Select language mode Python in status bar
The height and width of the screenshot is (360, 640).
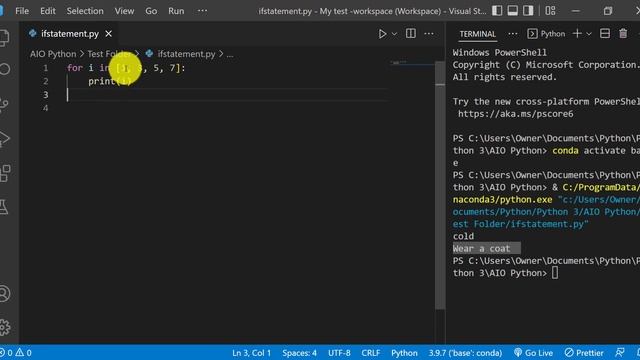[x=404, y=353]
